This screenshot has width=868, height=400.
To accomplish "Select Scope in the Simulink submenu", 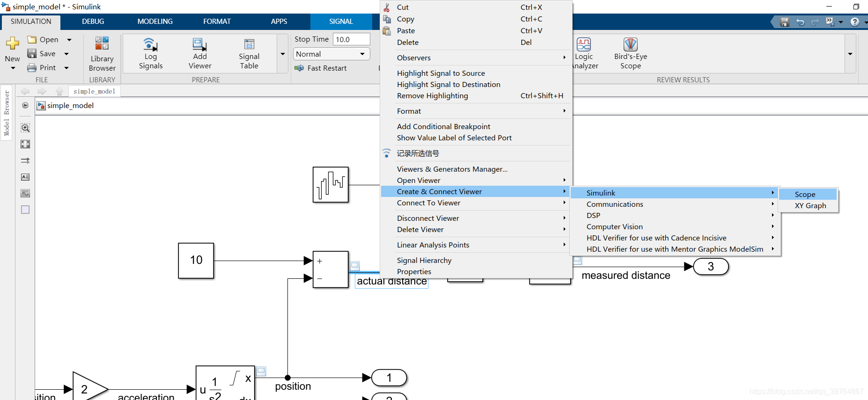I will click(808, 194).
